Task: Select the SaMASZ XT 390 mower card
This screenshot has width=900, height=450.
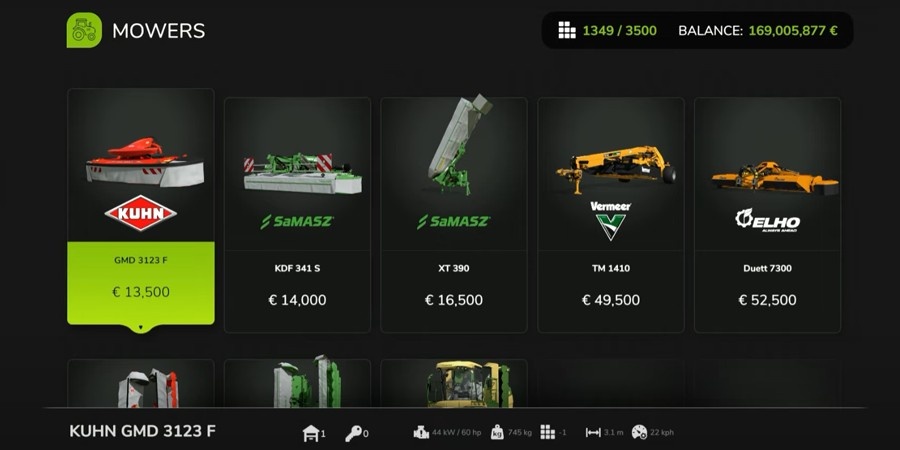Action: [x=454, y=215]
